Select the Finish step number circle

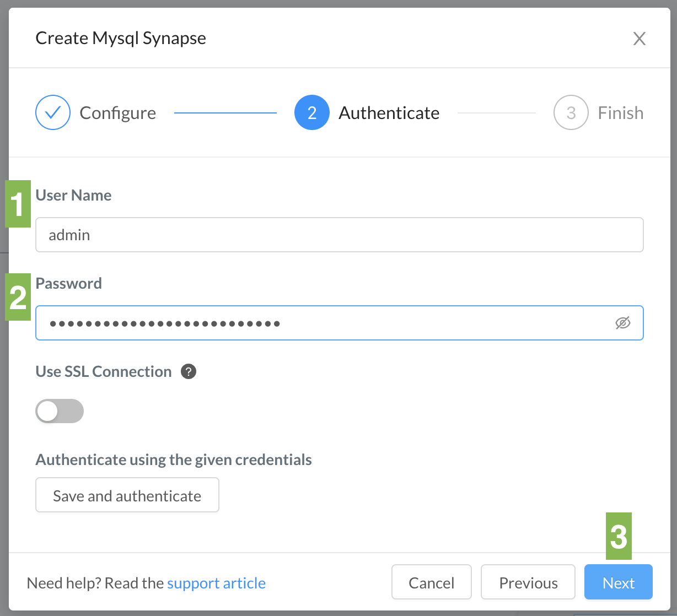[x=571, y=112]
